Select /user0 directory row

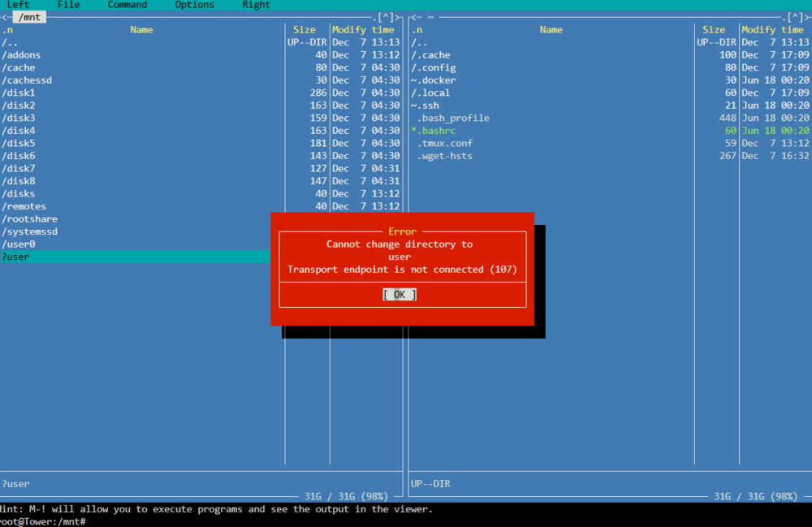coord(136,244)
